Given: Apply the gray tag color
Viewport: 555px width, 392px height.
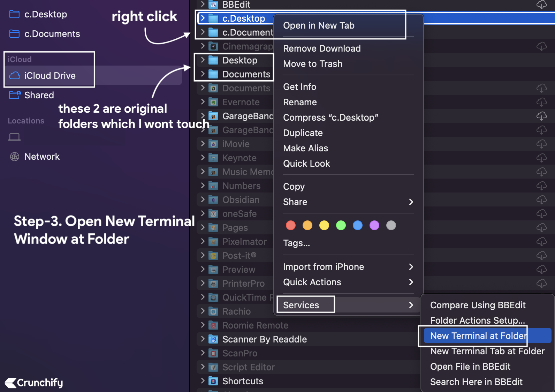Looking at the screenshot, I should pos(391,225).
